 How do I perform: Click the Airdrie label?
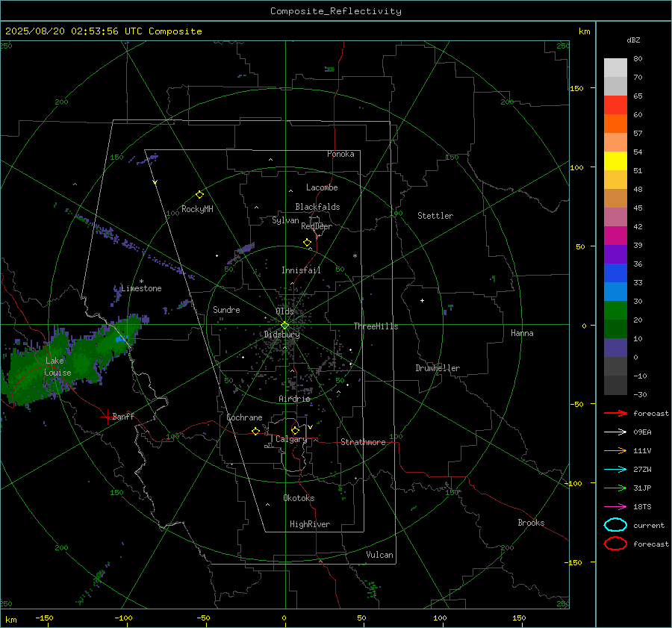294,399
